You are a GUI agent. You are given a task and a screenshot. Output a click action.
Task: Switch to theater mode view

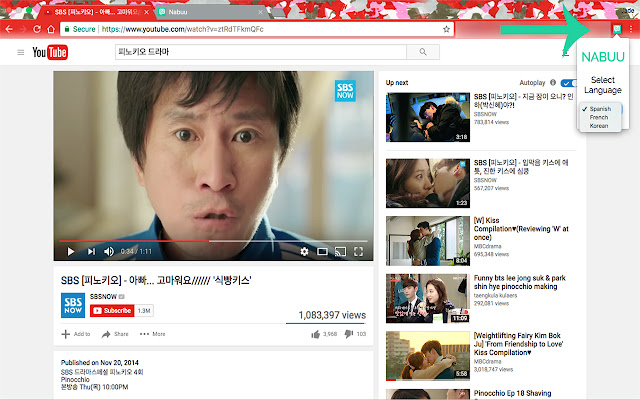point(323,251)
